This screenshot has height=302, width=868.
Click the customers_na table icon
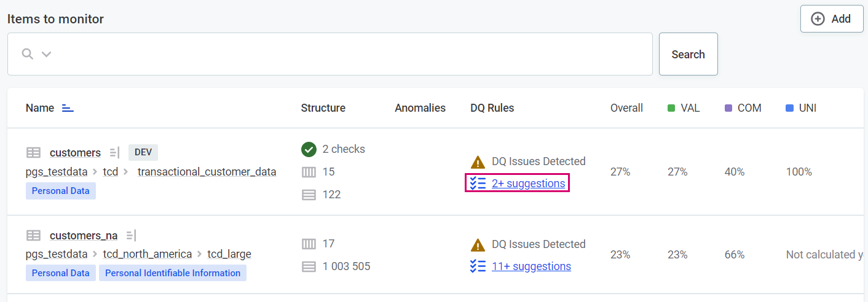pos(33,236)
